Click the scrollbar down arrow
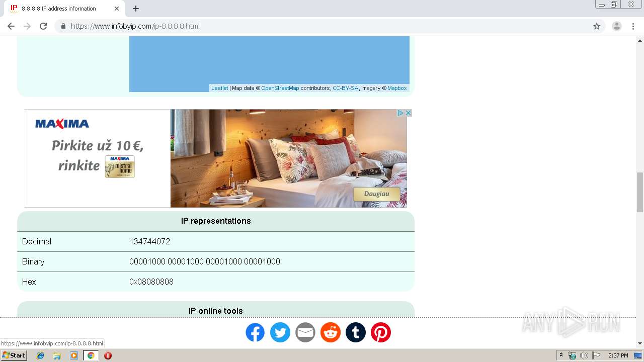Viewport: 644px width, 362px height. coord(640,343)
